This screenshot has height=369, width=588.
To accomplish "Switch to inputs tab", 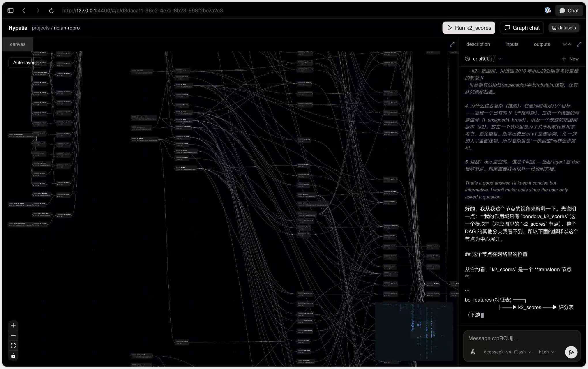I will pyautogui.click(x=512, y=44).
